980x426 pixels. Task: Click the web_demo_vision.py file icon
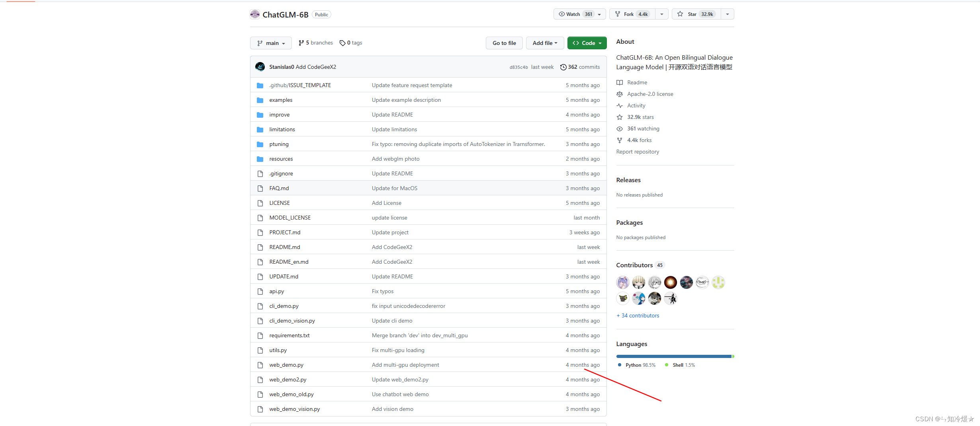point(260,409)
